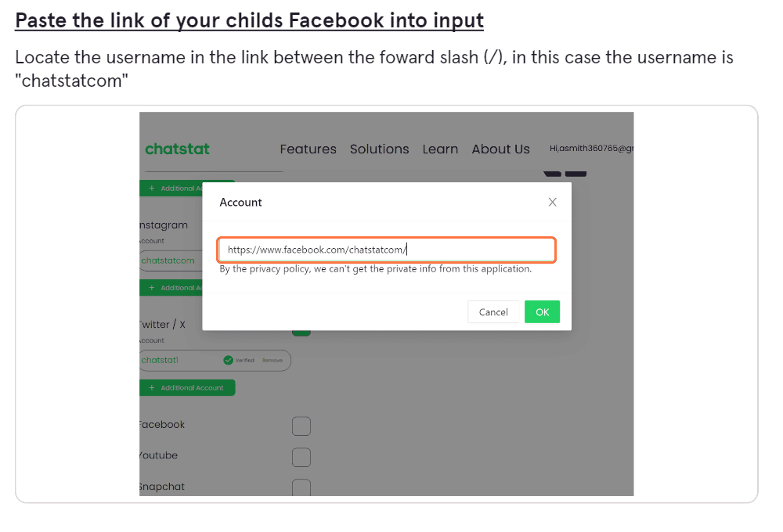Click the user email greeting in header

[x=591, y=148]
